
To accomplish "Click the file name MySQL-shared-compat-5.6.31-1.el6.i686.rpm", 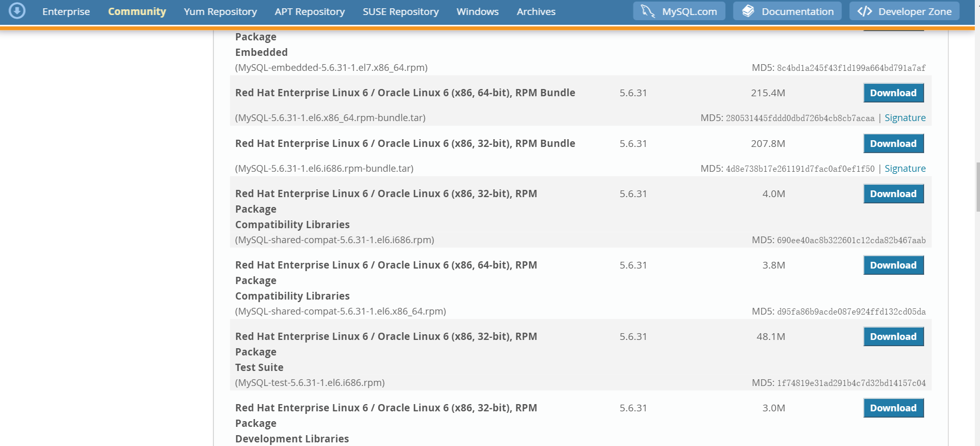I will point(334,240).
